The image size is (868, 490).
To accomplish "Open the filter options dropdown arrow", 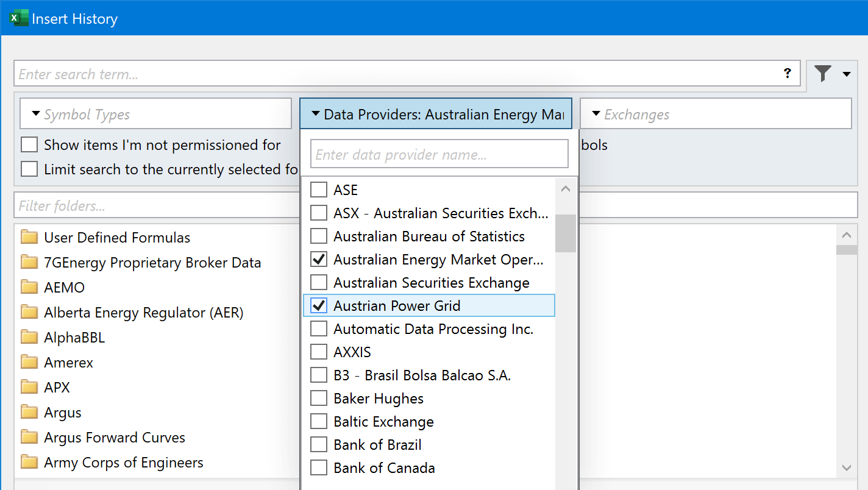I will pyautogui.click(x=847, y=74).
